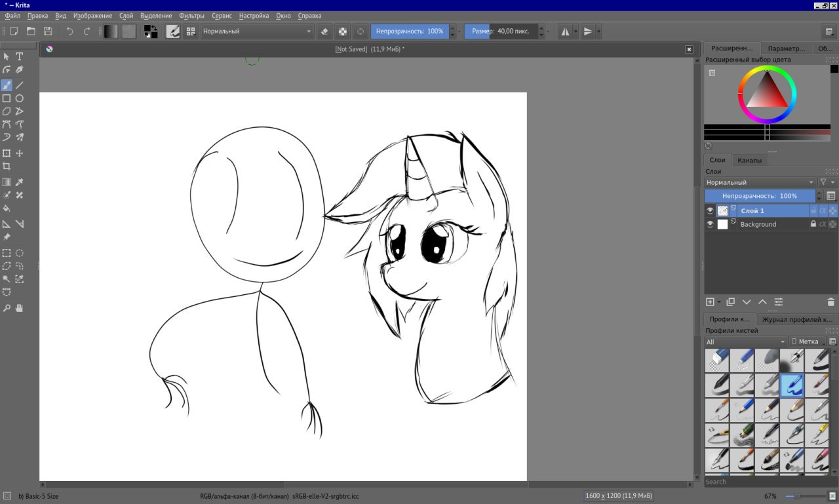This screenshot has width=839, height=504.
Task: Click the brush preset Search field
Action: [x=766, y=482]
